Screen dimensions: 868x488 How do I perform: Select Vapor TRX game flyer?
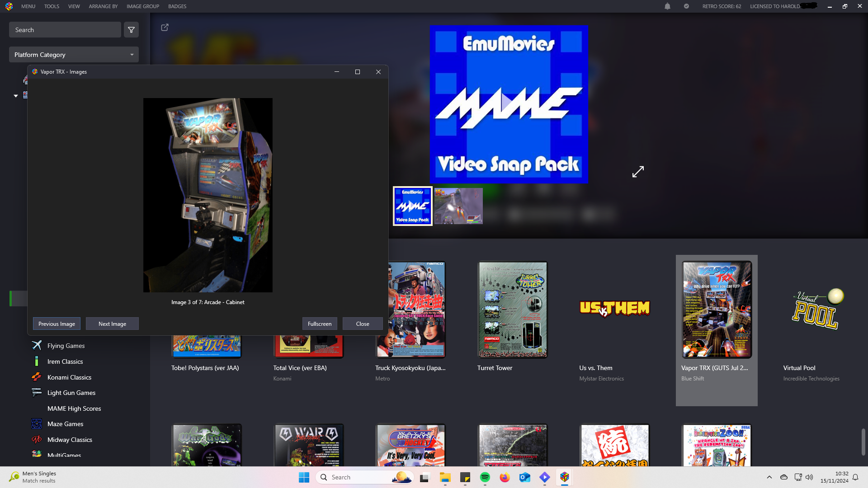tap(717, 310)
